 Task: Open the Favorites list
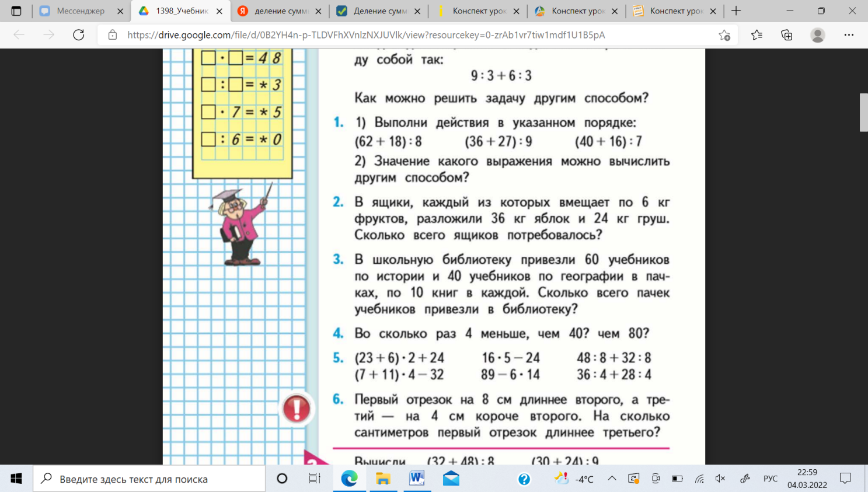coord(757,35)
